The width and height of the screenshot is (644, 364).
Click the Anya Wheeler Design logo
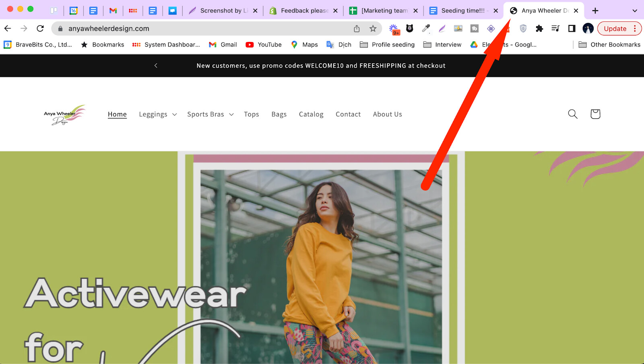coord(65,115)
